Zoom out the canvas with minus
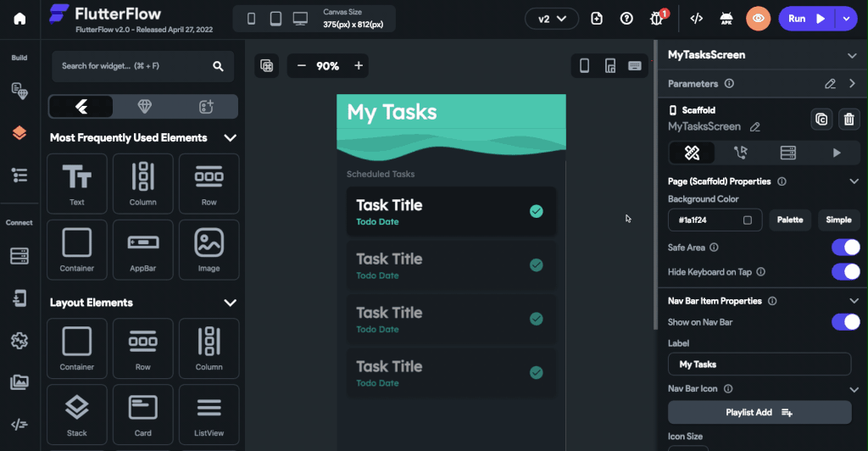This screenshot has width=868, height=451. pyautogui.click(x=302, y=66)
